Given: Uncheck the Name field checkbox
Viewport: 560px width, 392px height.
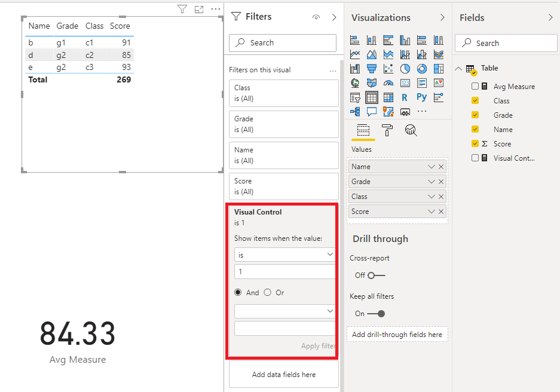Looking at the screenshot, I should 475,129.
